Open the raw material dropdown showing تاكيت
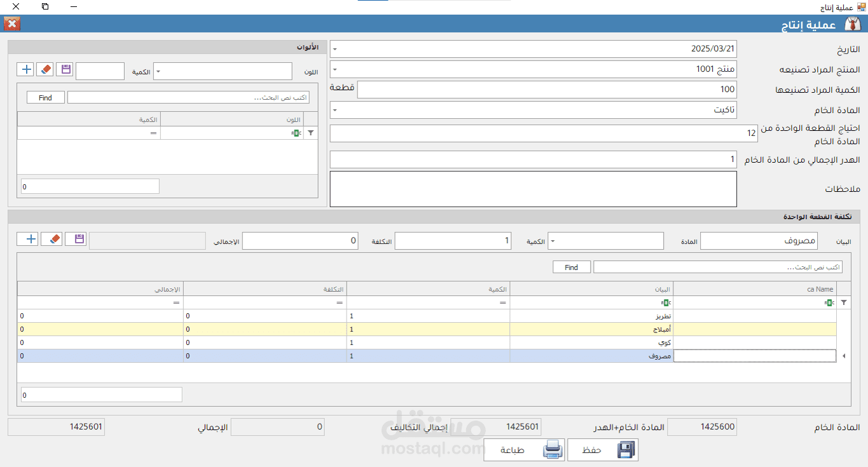This screenshot has width=868, height=467. click(x=335, y=111)
